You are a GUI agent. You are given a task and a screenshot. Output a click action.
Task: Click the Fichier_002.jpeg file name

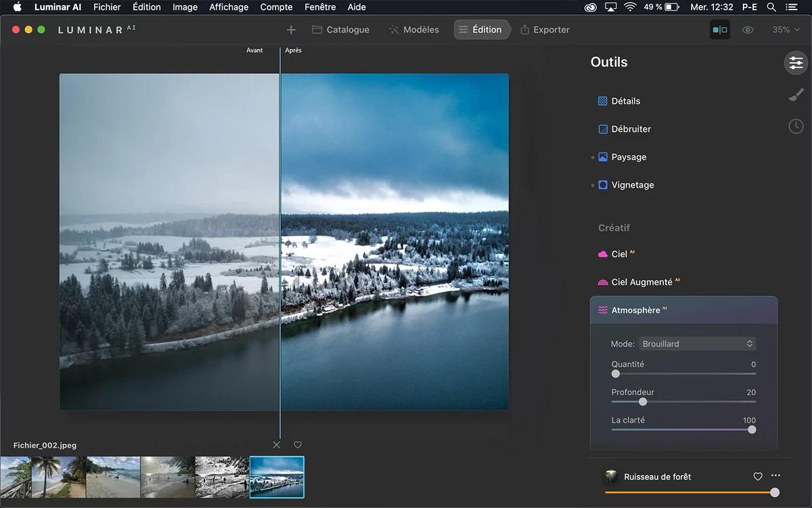pos(45,446)
